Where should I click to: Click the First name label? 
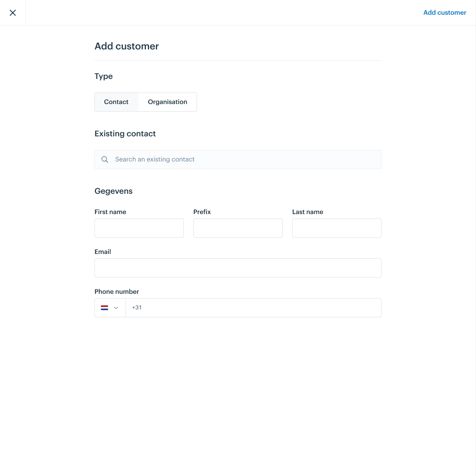click(x=110, y=212)
